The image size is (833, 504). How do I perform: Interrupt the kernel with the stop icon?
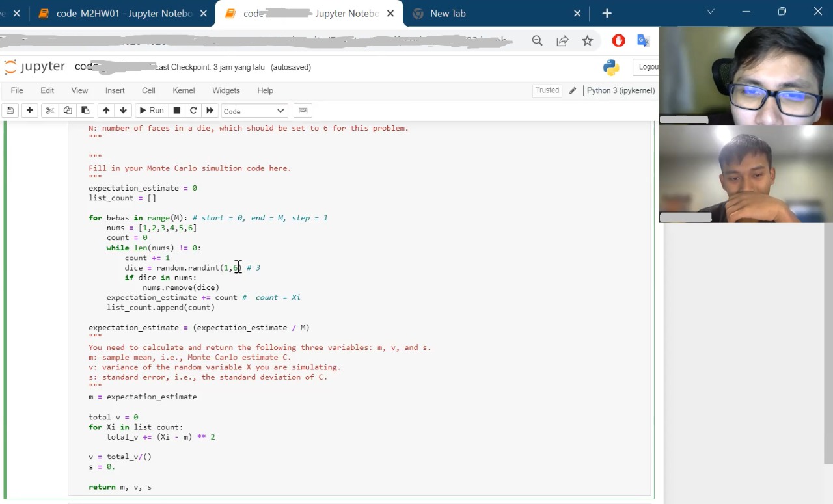pos(176,111)
